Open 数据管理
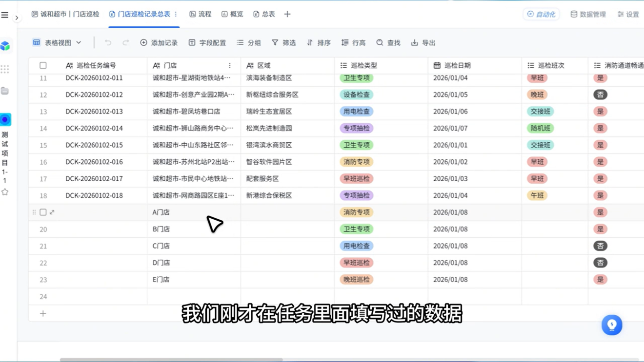Viewport: 644px width, 362px height. coord(588,14)
